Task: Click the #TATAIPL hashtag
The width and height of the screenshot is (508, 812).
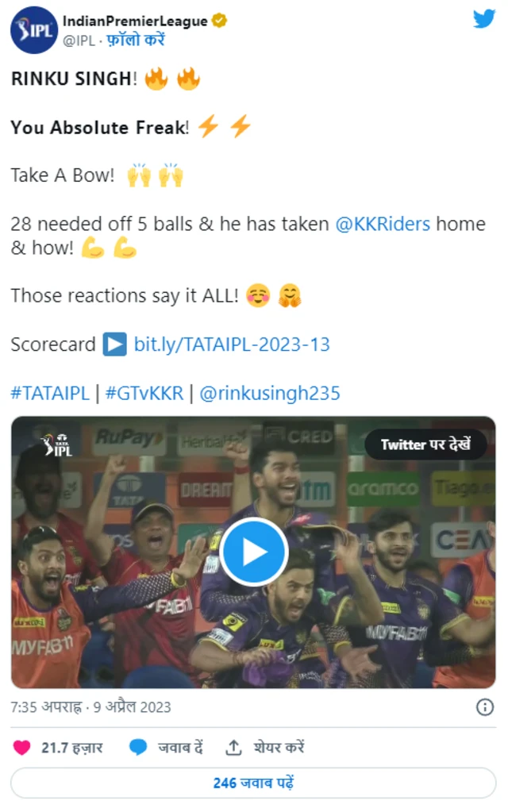Action: point(50,393)
